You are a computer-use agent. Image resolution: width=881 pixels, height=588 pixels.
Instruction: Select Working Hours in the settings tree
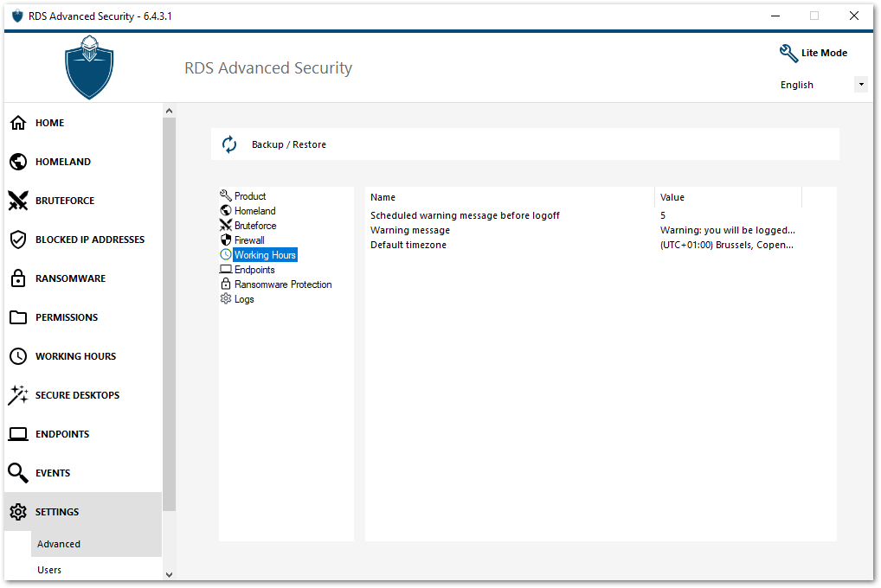coord(265,255)
